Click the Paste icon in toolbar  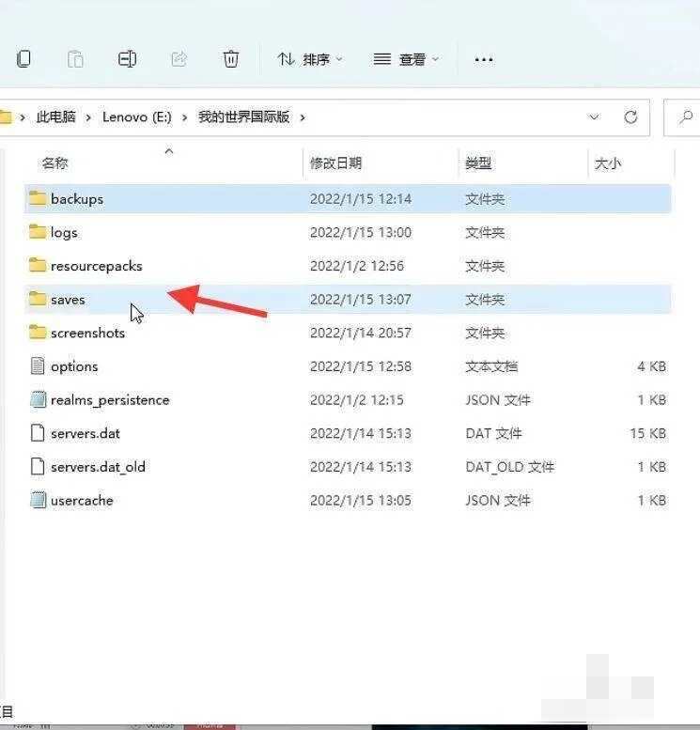(75, 59)
